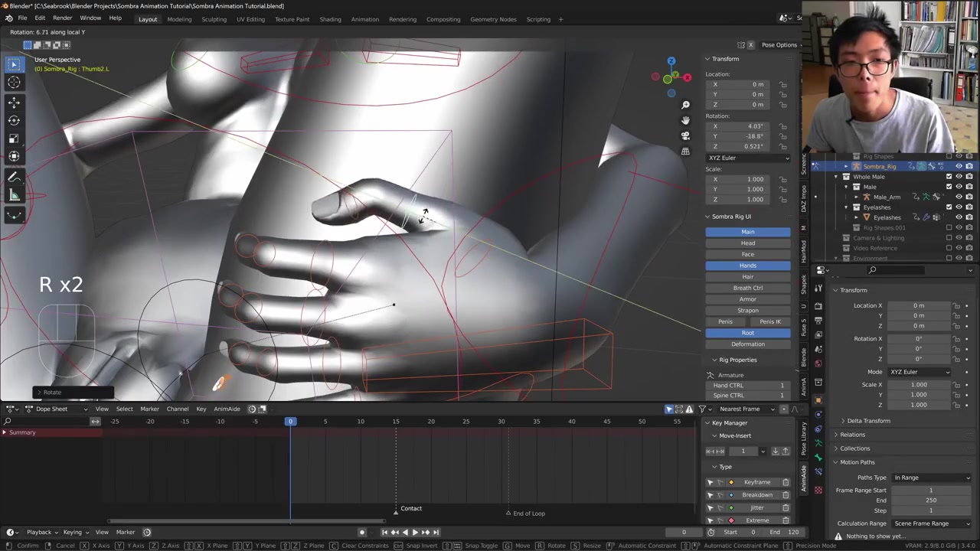This screenshot has height=551, width=980.
Task: Click the zoom magnifier viewport icon
Action: point(685,105)
